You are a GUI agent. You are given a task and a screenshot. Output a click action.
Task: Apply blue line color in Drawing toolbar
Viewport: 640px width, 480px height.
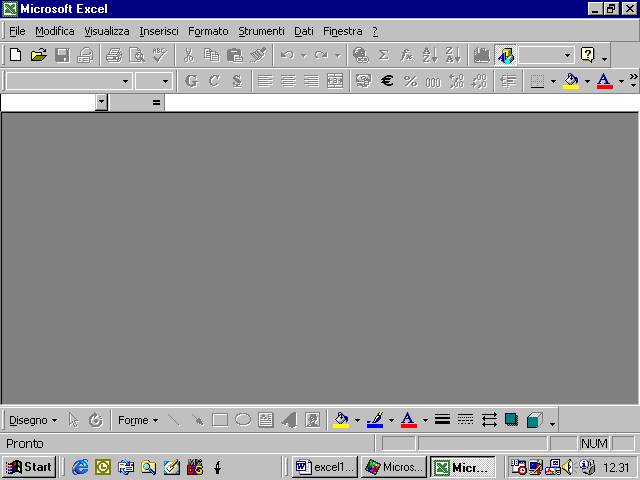click(x=375, y=420)
